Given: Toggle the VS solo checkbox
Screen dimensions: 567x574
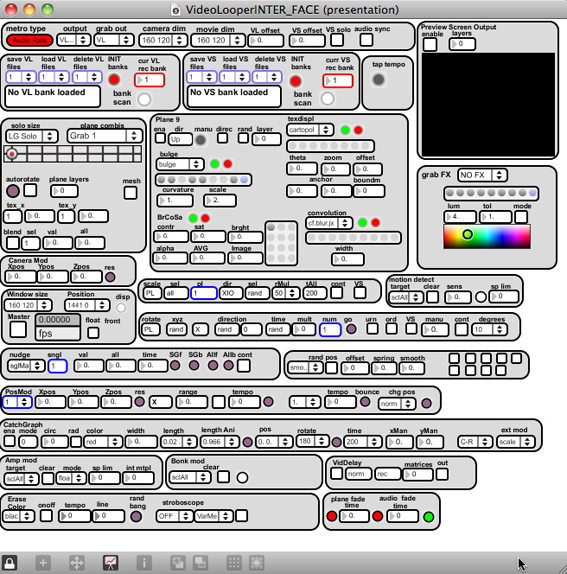Looking at the screenshot, I should pos(337,40).
